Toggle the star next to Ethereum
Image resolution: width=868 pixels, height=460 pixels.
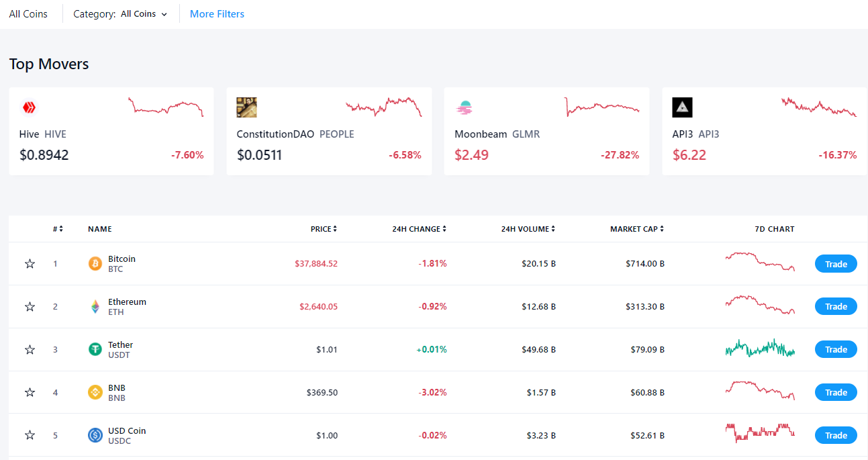(30, 307)
